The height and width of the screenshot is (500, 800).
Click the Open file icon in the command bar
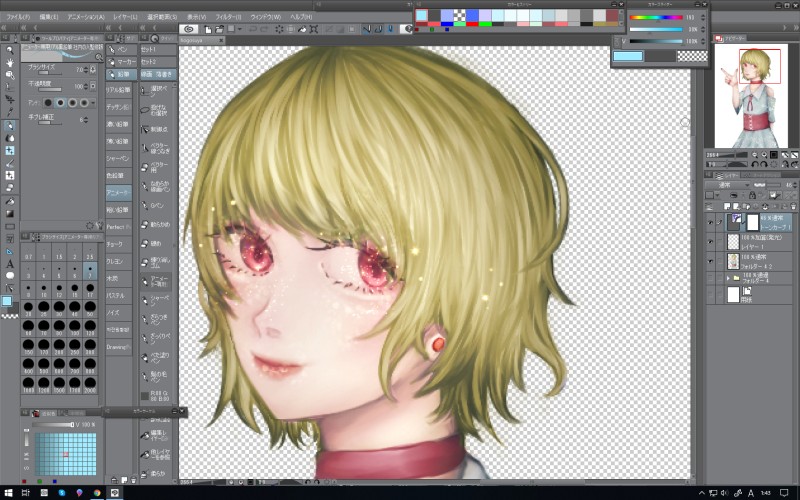pos(219,29)
